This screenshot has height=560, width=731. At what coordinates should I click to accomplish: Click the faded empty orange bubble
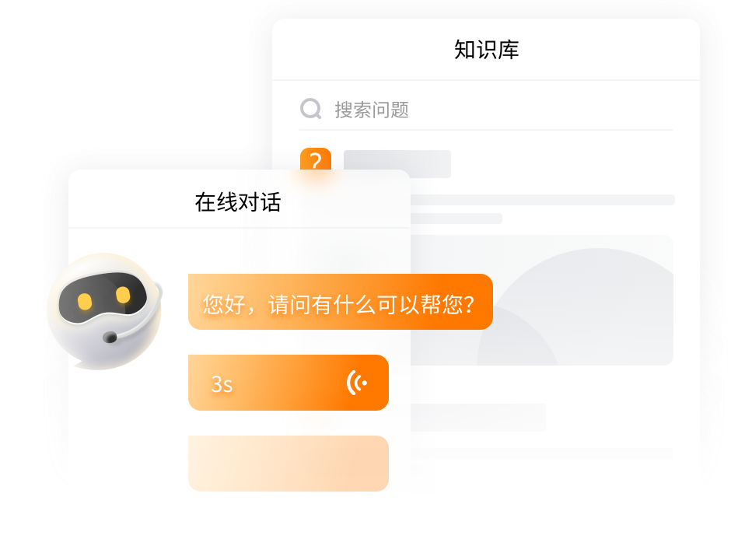pyautogui.click(x=288, y=464)
